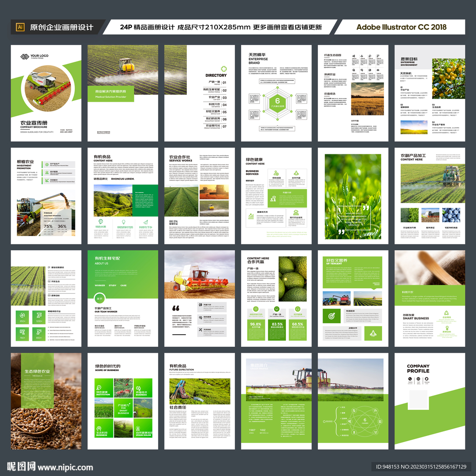Click the DIRECTORY heading
This screenshot has width=476, height=476.
click(x=216, y=75)
